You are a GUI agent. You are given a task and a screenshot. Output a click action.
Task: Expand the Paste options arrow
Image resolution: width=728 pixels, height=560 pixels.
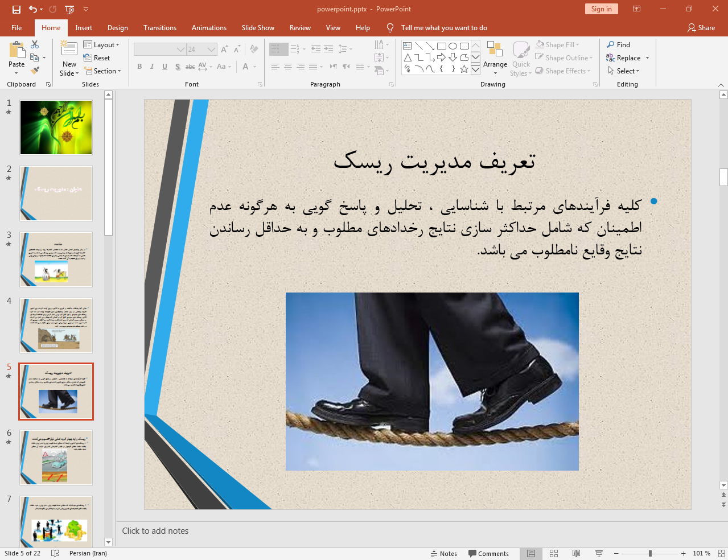tap(17, 73)
